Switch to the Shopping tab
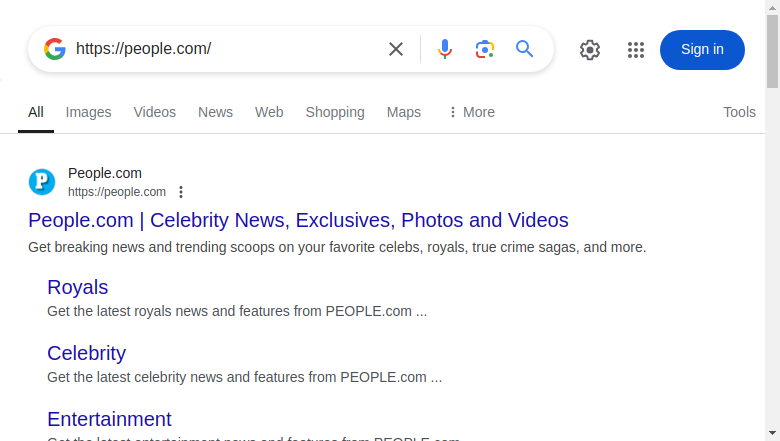Viewport: 780px width, 441px height. 335,112
